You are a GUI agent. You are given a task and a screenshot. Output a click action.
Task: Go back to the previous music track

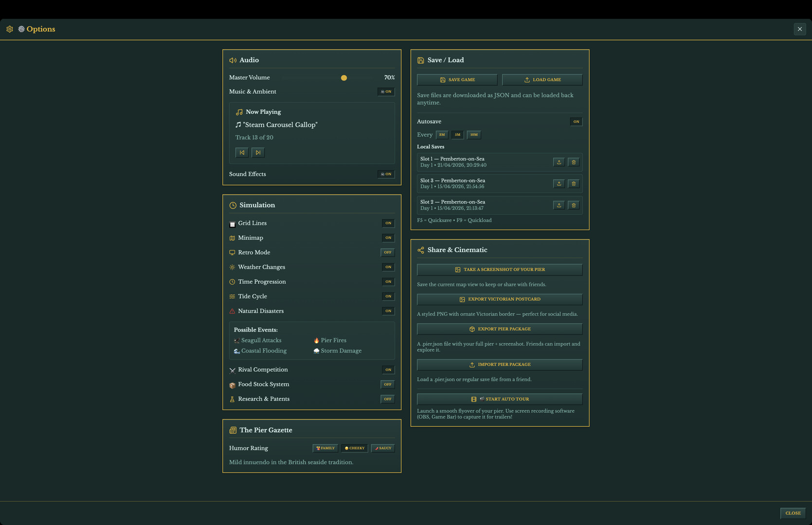(242, 153)
